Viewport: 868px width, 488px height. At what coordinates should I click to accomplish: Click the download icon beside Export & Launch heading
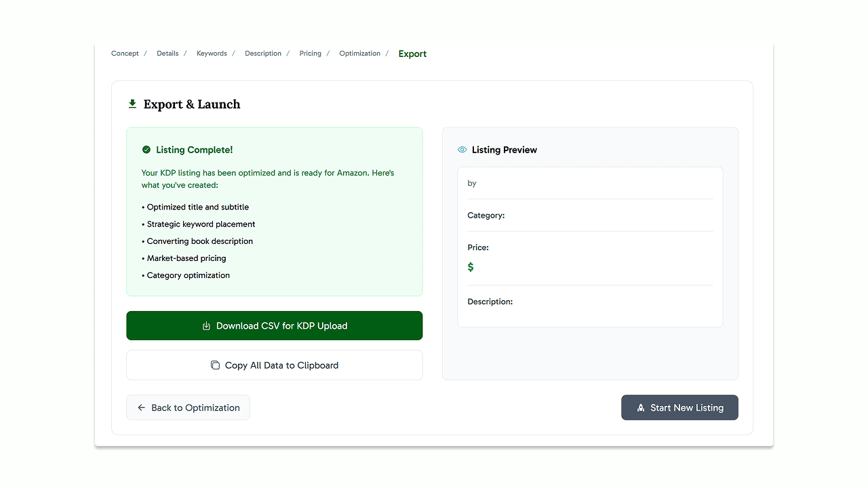(x=132, y=104)
